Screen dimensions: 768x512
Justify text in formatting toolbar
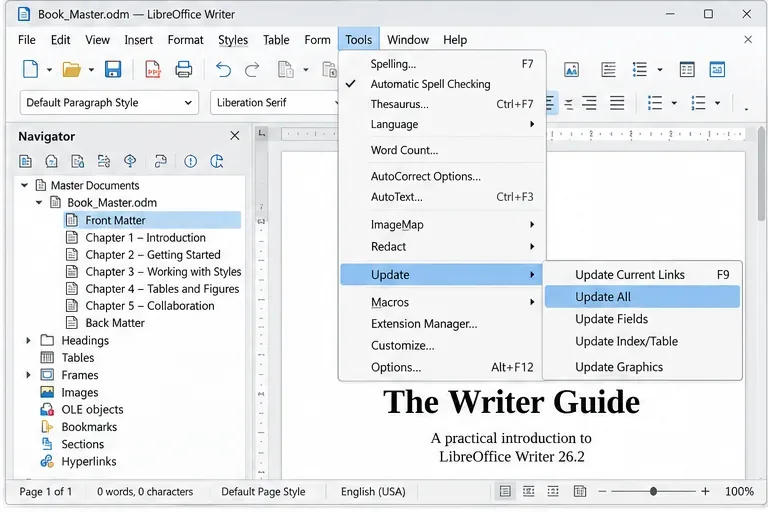[617, 103]
